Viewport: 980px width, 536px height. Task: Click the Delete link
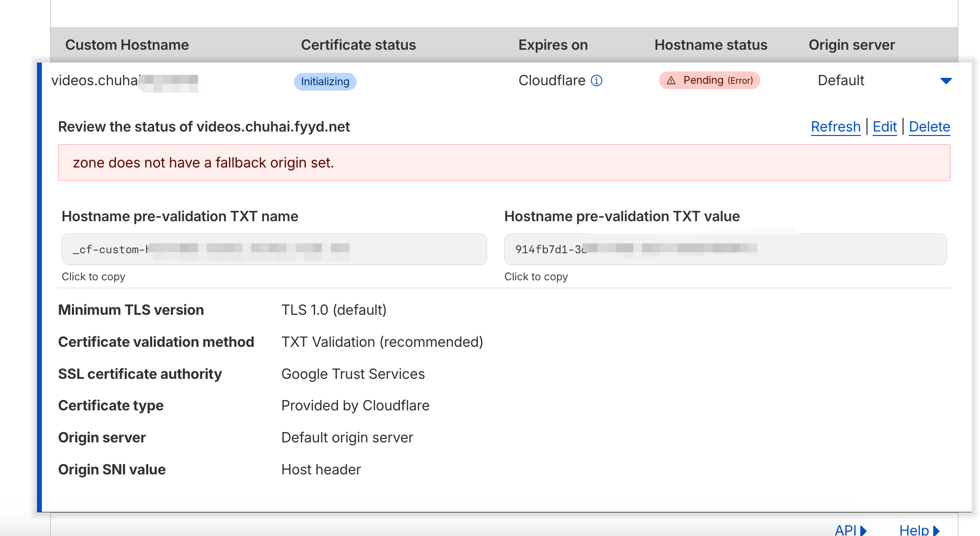click(x=929, y=127)
